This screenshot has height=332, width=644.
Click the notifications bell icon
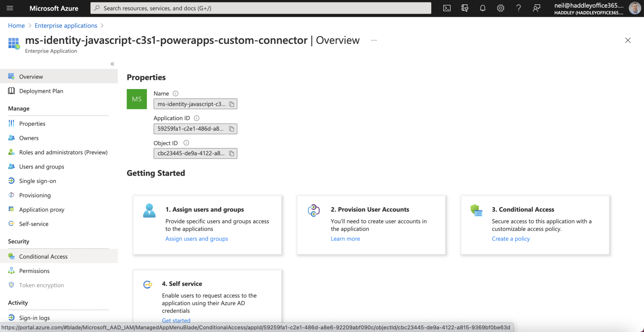coord(483,8)
